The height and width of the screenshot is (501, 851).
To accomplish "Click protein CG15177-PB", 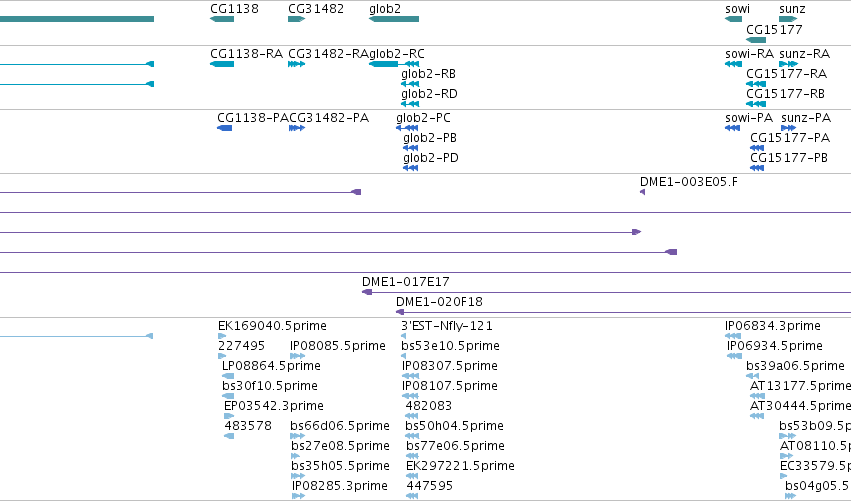I will [x=757, y=168].
